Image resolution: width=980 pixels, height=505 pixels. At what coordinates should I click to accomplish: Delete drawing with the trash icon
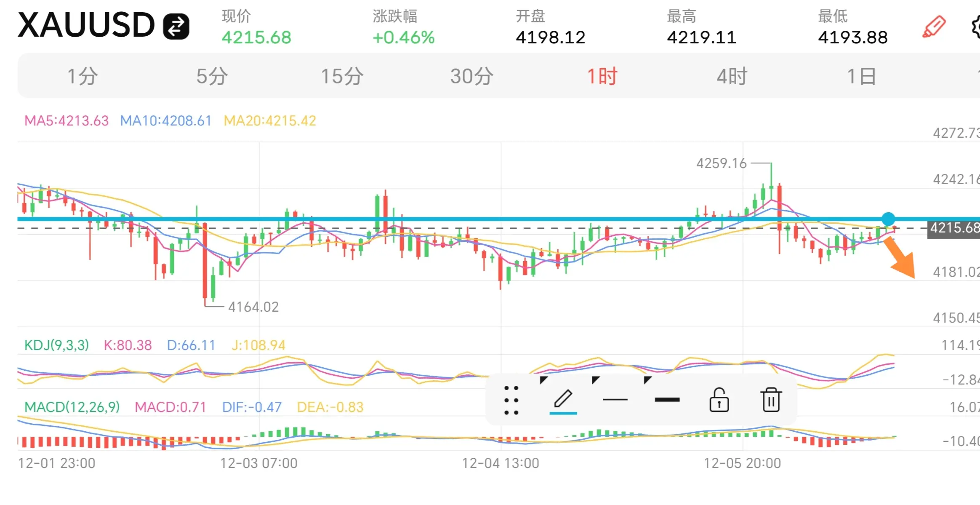click(x=771, y=399)
